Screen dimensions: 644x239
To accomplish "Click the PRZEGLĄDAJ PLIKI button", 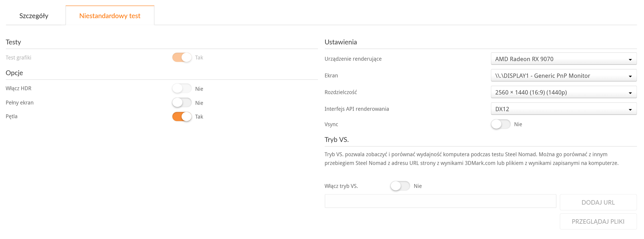I will pos(598,221).
